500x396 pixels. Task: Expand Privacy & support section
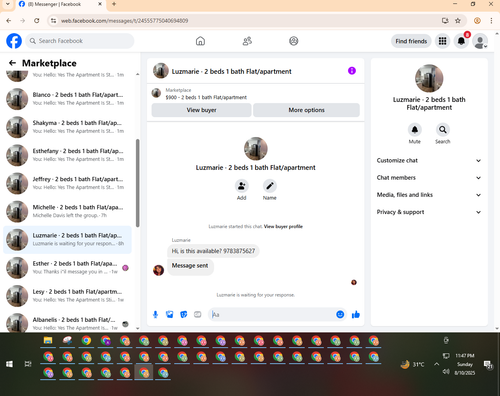click(x=429, y=212)
